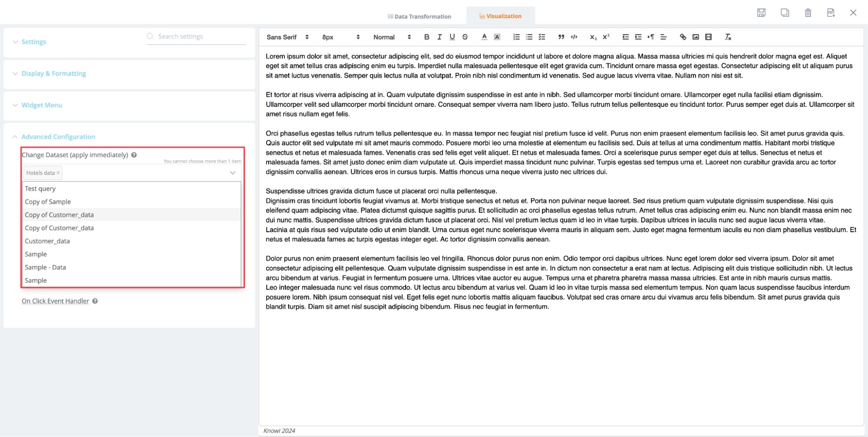Screen dimensions: 868x437
Task: Click the trash delete icon
Action: pyautogui.click(x=808, y=13)
